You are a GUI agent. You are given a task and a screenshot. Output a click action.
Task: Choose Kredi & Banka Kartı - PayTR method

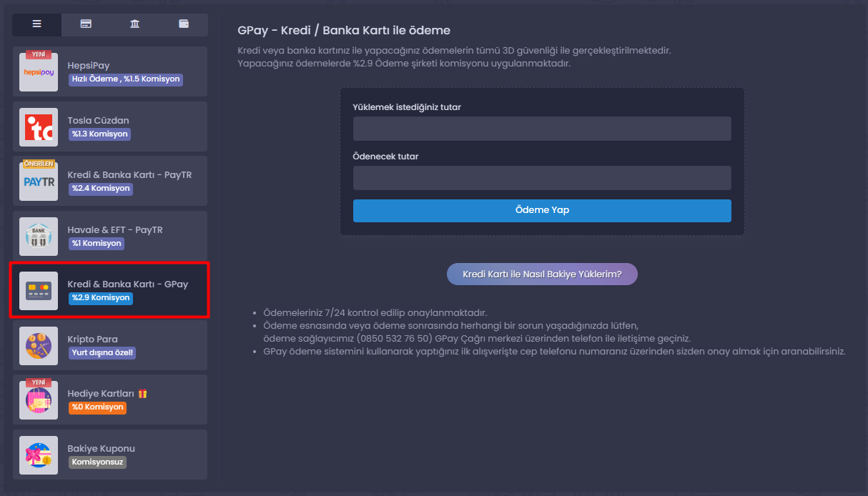[129, 175]
